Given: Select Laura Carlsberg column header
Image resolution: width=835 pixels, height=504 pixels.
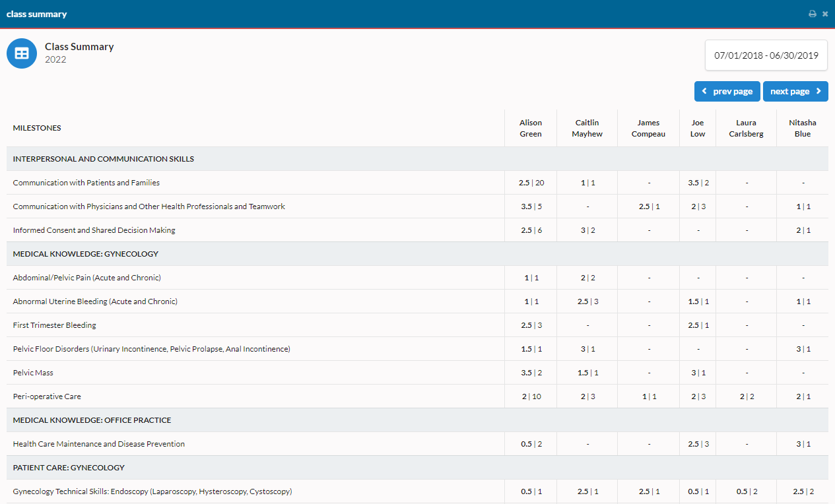Looking at the screenshot, I should coord(746,128).
